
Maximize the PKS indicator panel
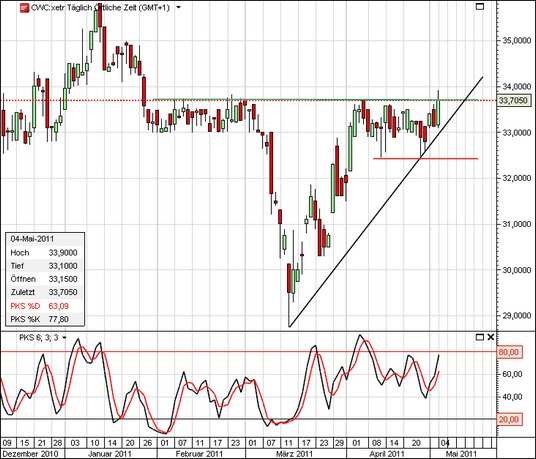point(480,337)
